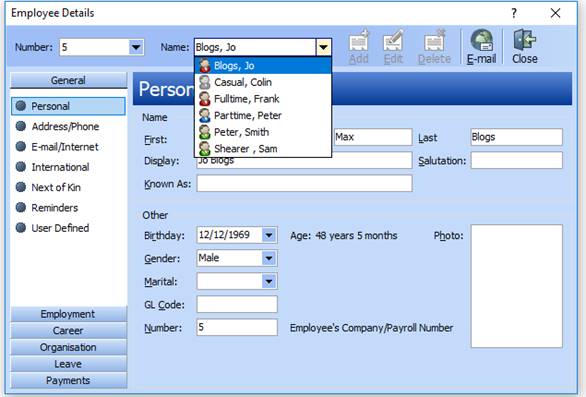Open the Birthday date picker arrow

pyautogui.click(x=269, y=236)
